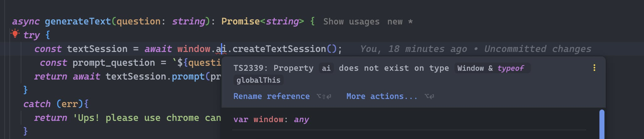Open the More actions... link
This screenshot has height=139, width=644.
pyautogui.click(x=382, y=96)
